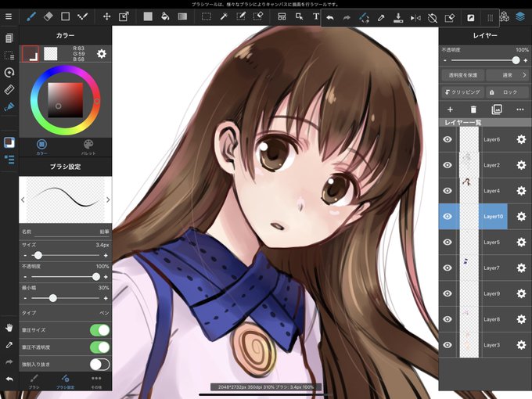
Task: Open Layer8 settings gear
Action: point(521,319)
